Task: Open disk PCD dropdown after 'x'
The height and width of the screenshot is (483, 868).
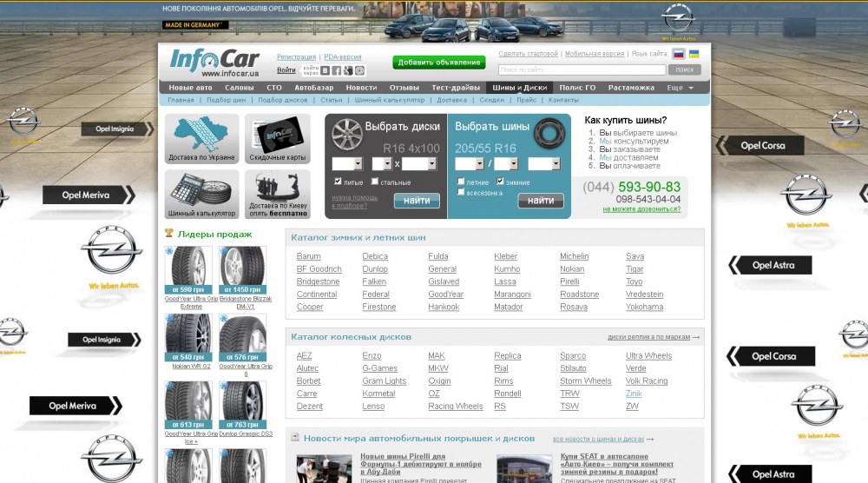Action: click(419, 164)
